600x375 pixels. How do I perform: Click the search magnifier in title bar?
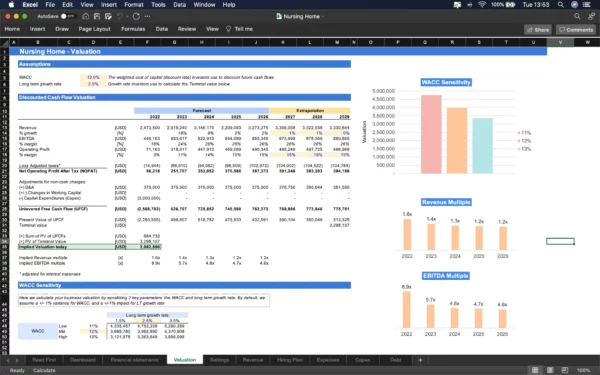[x=577, y=16]
